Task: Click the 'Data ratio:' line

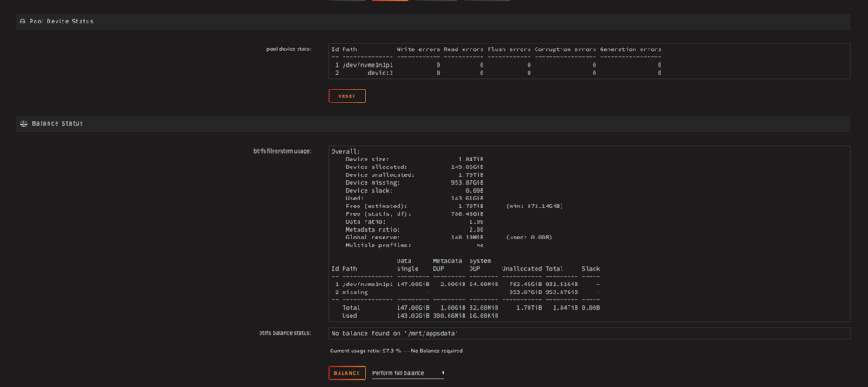Action: (415, 221)
